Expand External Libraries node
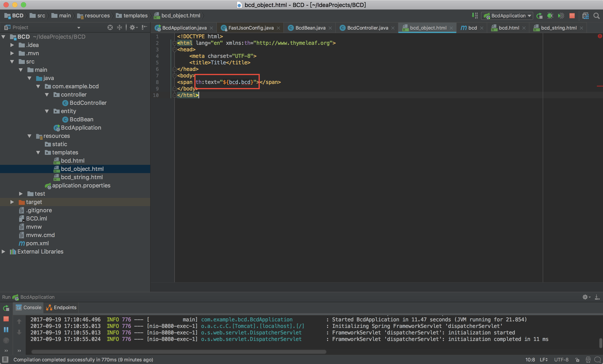 coord(3,252)
